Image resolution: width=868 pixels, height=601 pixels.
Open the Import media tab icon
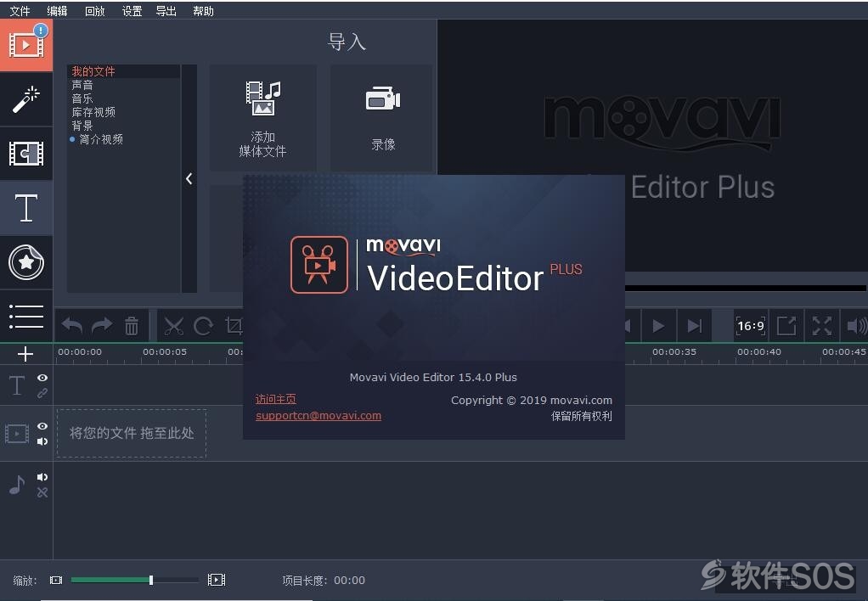[x=26, y=45]
